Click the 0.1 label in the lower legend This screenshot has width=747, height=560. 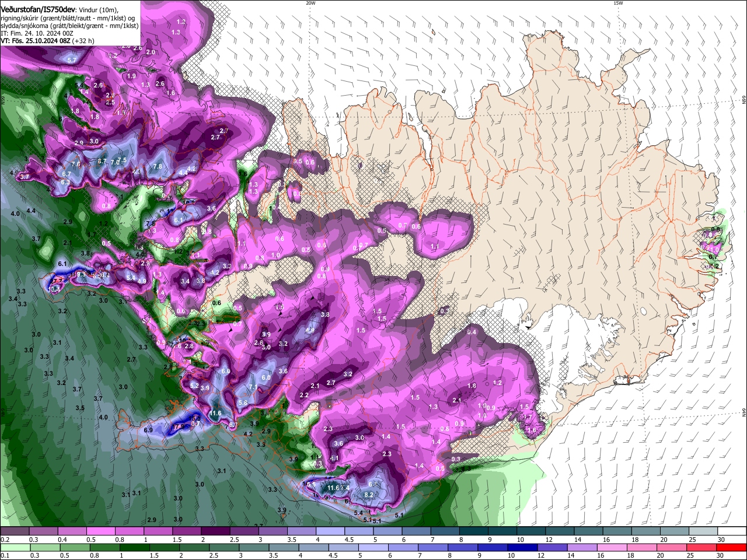[5, 555]
